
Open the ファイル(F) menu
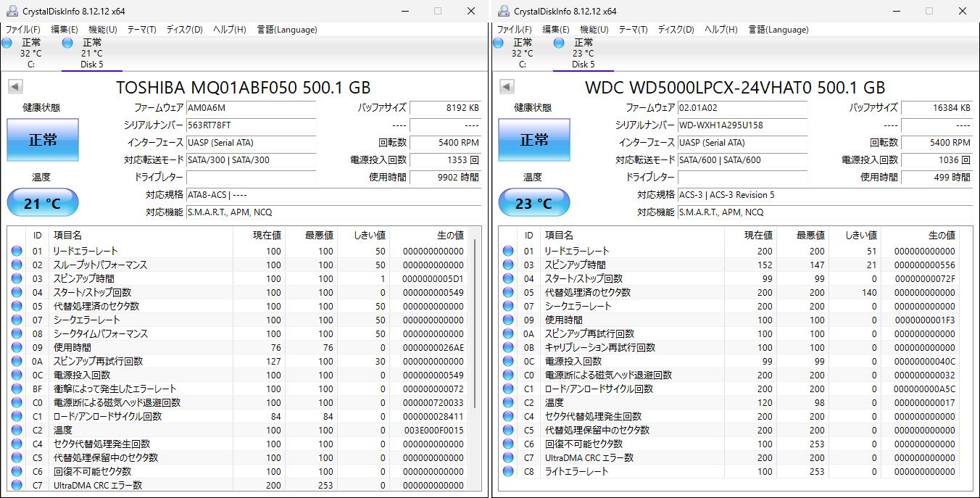point(22,30)
